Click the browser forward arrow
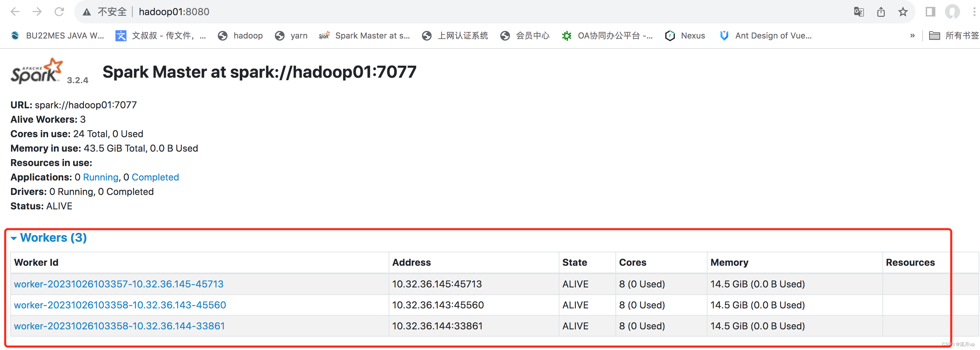Image resolution: width=980 pixels, height=350 pixels. pos(37,12)
